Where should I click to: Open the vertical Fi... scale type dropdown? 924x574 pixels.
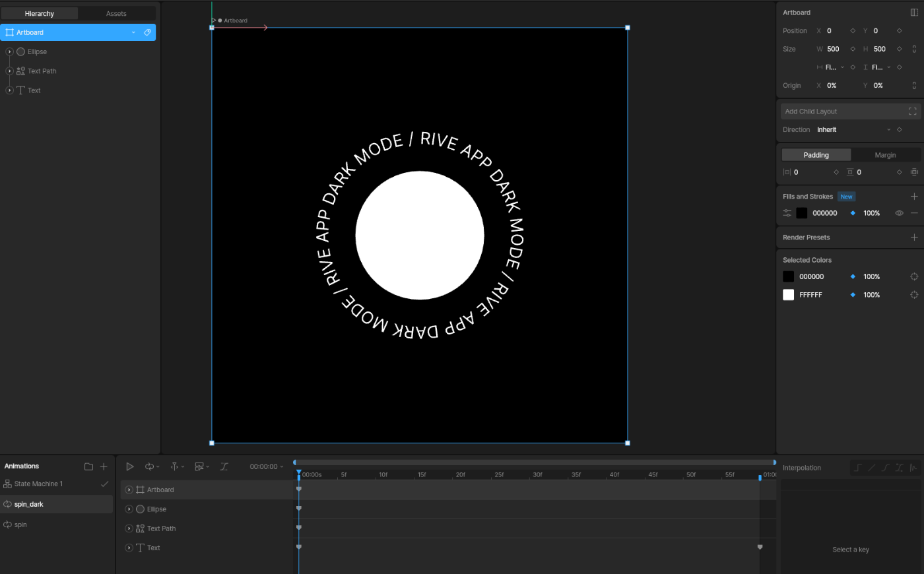[x=877, y=67]
